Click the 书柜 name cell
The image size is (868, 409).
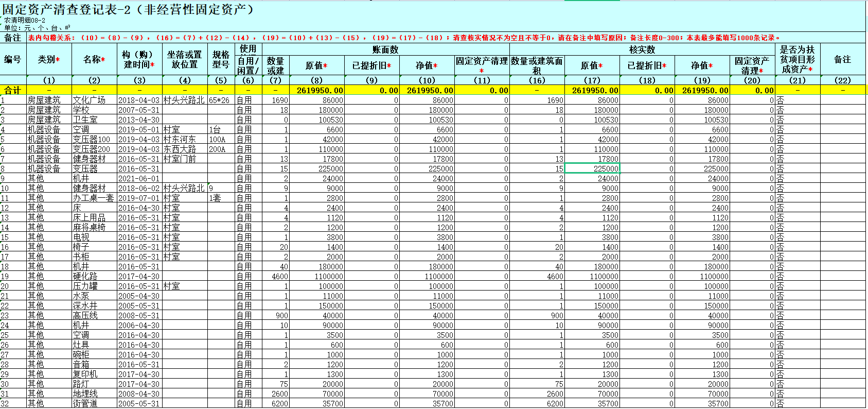(94, 257)
